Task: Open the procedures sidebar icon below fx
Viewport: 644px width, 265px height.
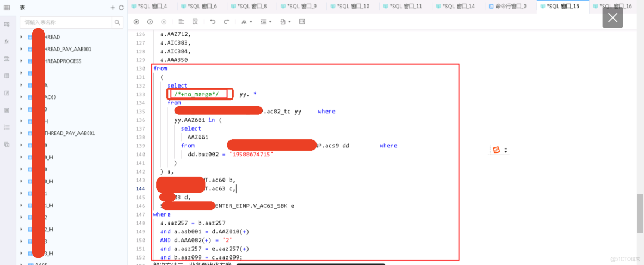Action: click(x=7, y=59)
